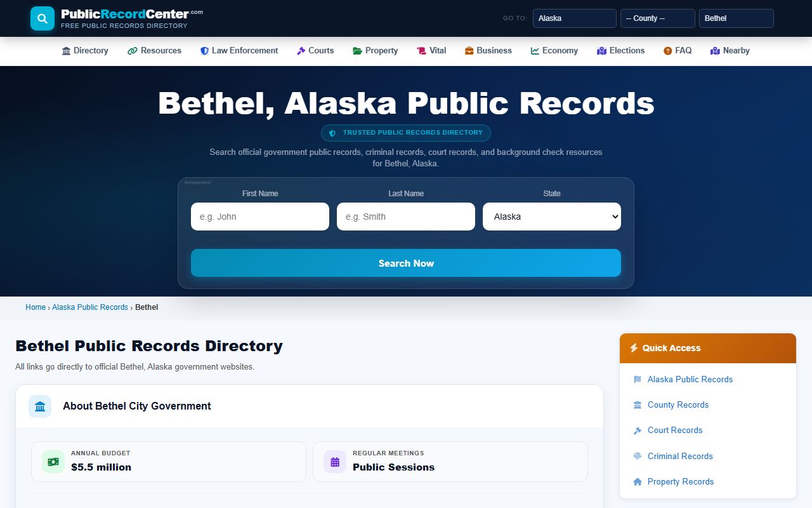Click the Search Now button
The image size is (812, 508).
tap(406, 263)
